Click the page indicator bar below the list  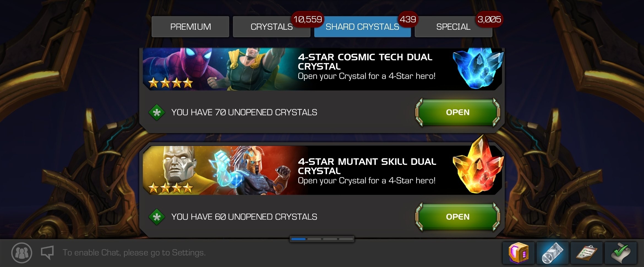click(x=322, y=239)
